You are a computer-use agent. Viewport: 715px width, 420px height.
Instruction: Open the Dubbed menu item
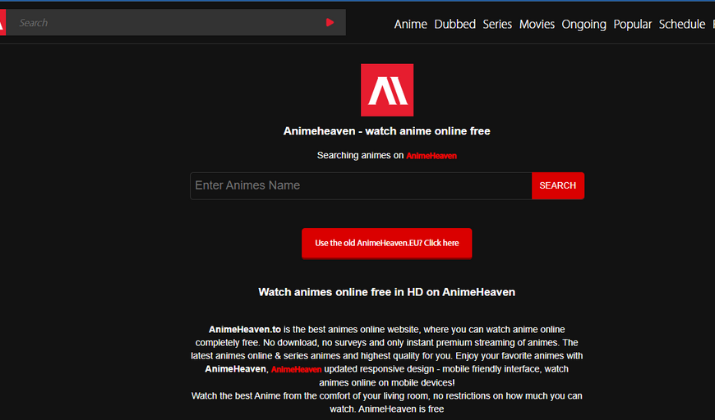point(455,24)
